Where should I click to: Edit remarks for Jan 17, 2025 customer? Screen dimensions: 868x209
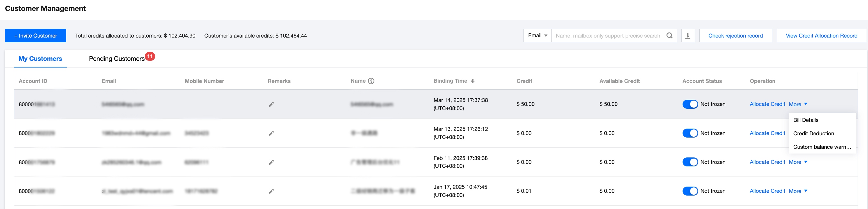(271, 191)
